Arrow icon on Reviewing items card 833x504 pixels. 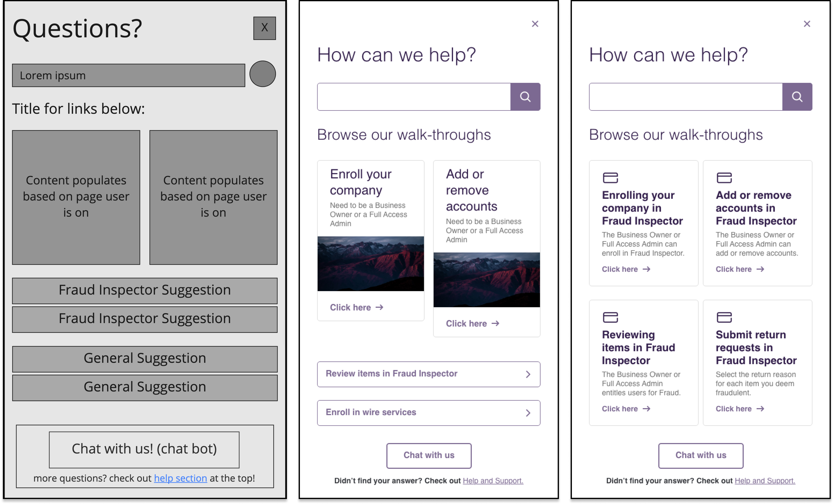tap(647, 409)
